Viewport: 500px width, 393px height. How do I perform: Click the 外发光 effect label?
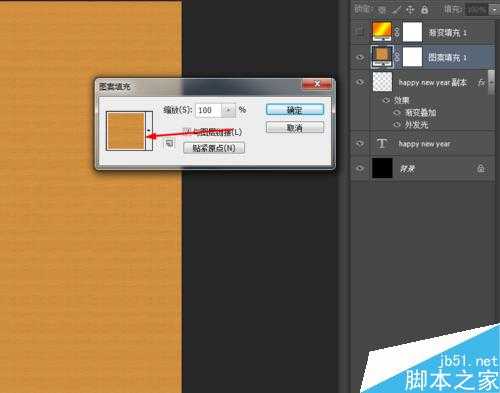pos(416,125)
